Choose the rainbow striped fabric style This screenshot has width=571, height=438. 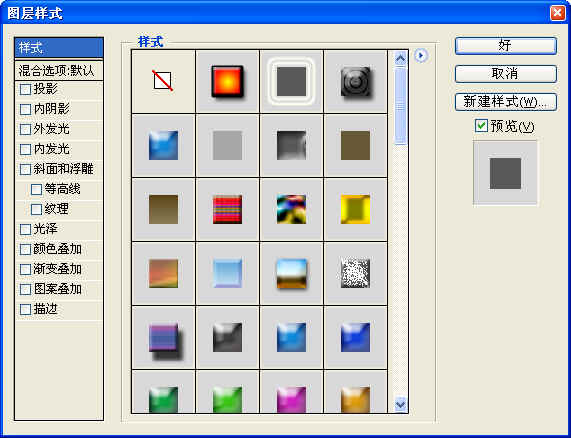pyautogui.click(x=227, y=209)
